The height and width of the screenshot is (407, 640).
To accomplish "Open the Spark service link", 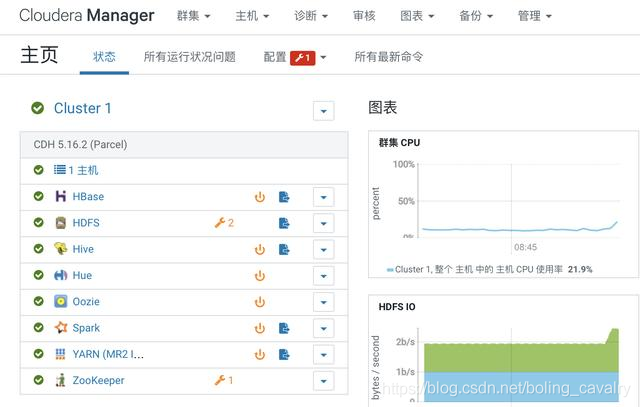I will tap(86, 327).
